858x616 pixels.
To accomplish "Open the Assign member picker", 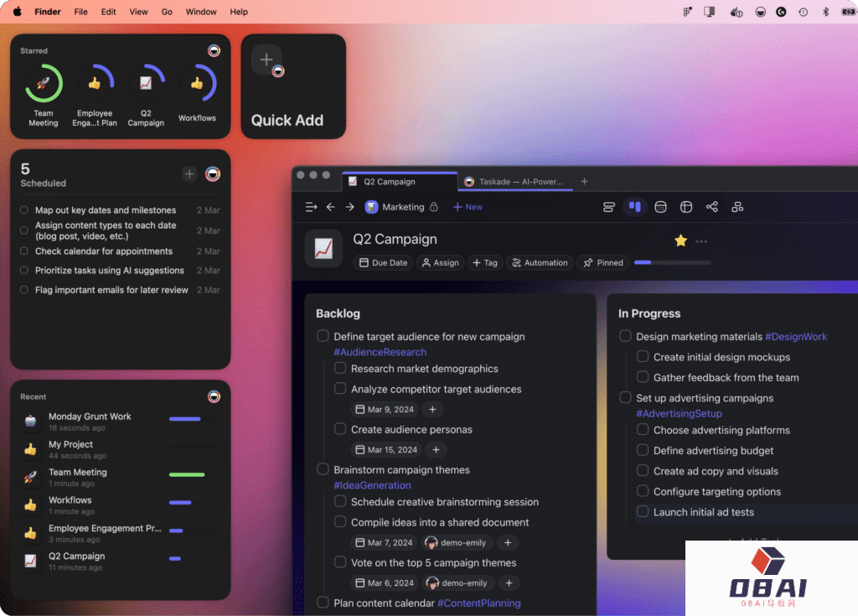I will [x=441, y=263].
